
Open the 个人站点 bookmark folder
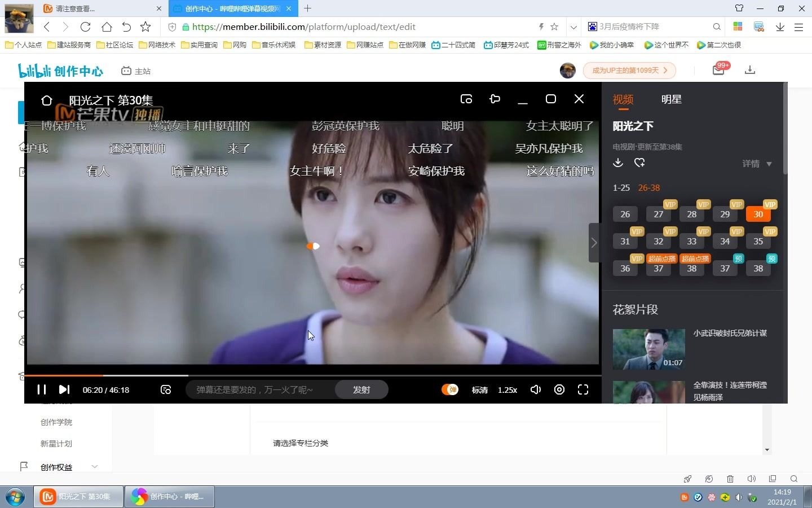[23, 45]
